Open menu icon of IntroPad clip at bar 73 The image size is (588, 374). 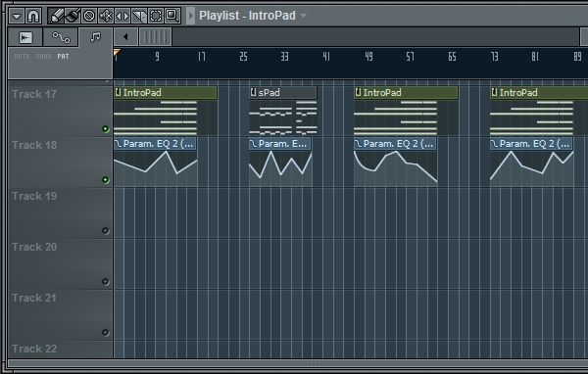click(494, 92)
